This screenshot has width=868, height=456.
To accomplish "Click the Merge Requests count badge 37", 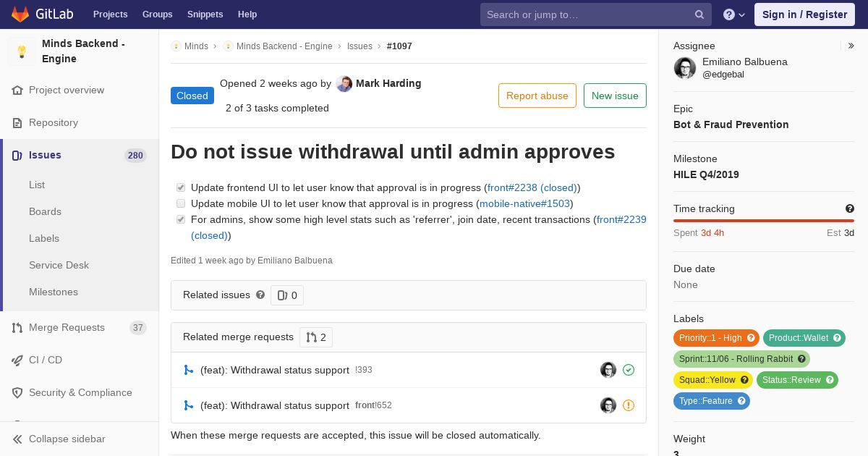I will coord(137,328).
